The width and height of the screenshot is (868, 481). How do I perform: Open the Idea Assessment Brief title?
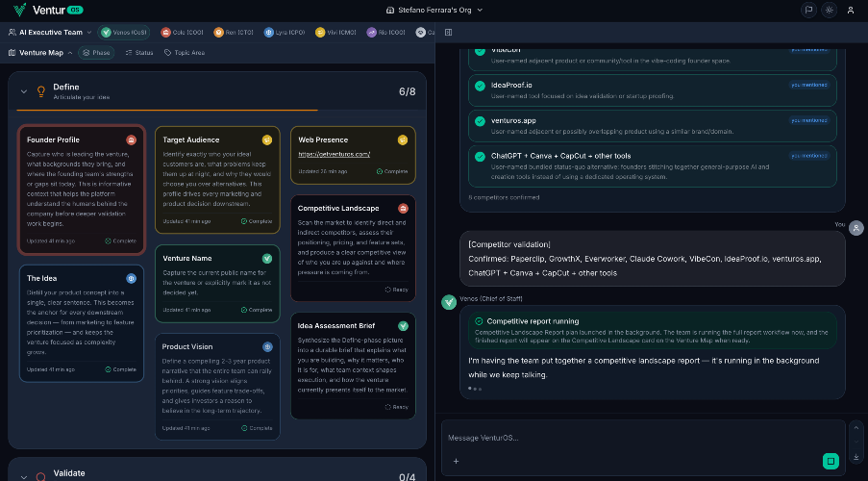tap(336, 326)
